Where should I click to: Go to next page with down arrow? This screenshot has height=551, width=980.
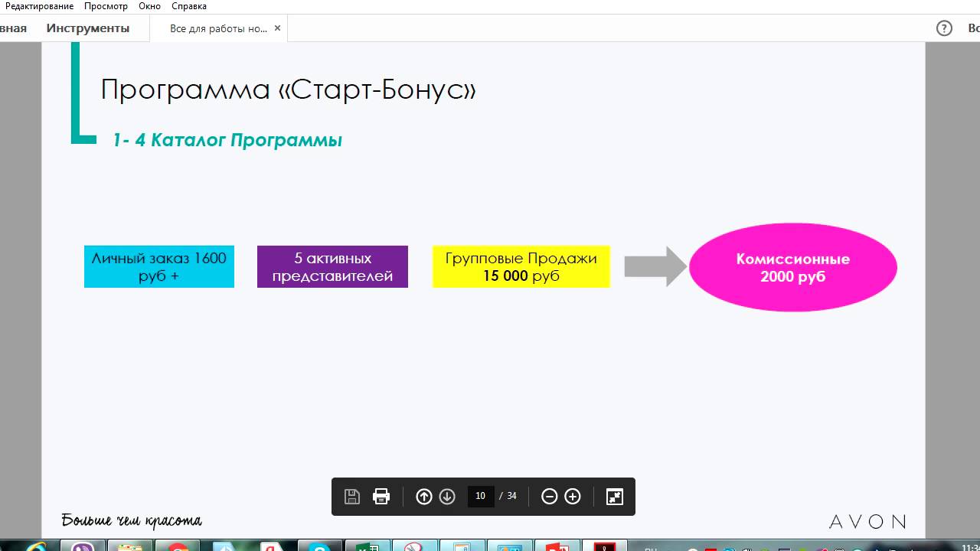pos(448,497)
